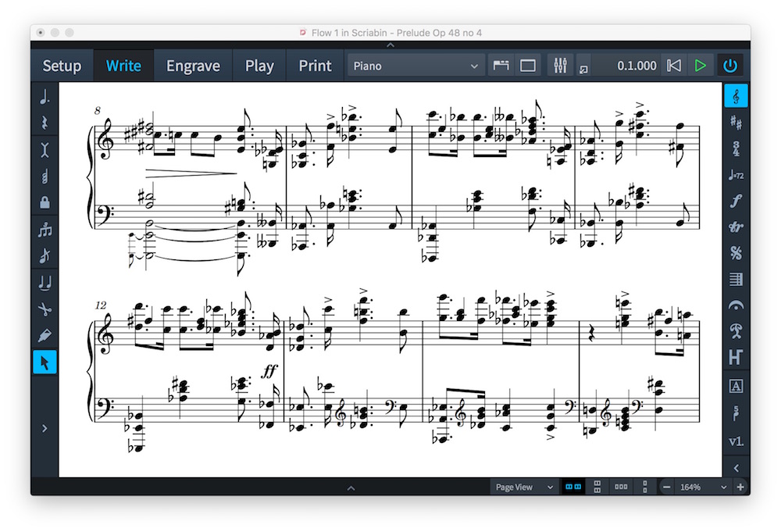Collapse the top toolbar chevron

390,45
